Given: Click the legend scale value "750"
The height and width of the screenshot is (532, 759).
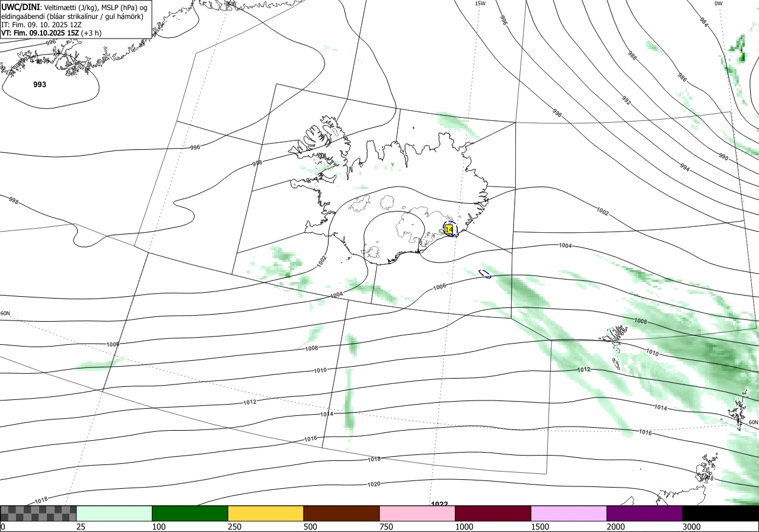Looking at the screenshot, I should (x=387, y=527).
